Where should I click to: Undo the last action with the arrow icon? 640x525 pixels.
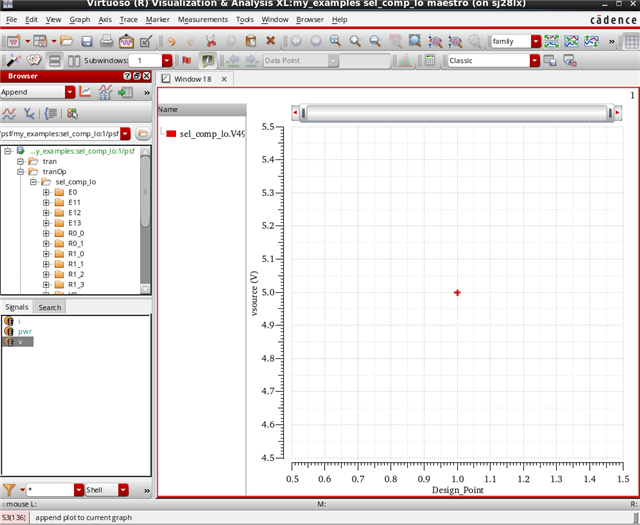pos(171,41)
